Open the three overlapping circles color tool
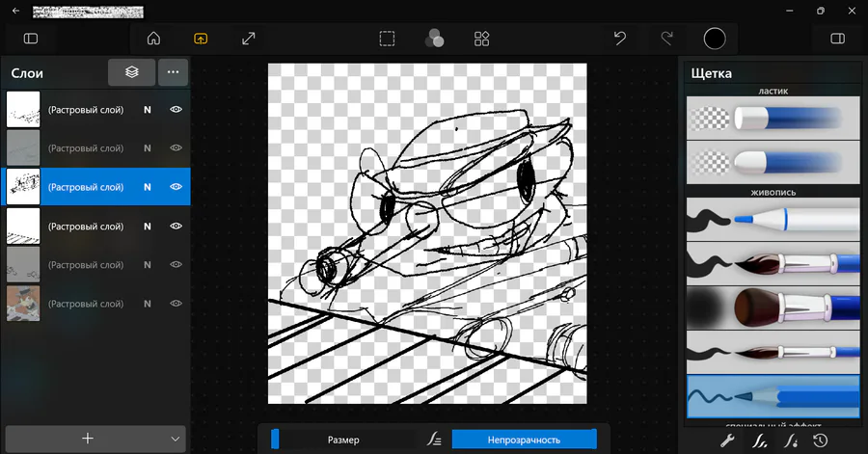Image resolution: width=868 pixels, height=454 pixels. tap(435, 39)
